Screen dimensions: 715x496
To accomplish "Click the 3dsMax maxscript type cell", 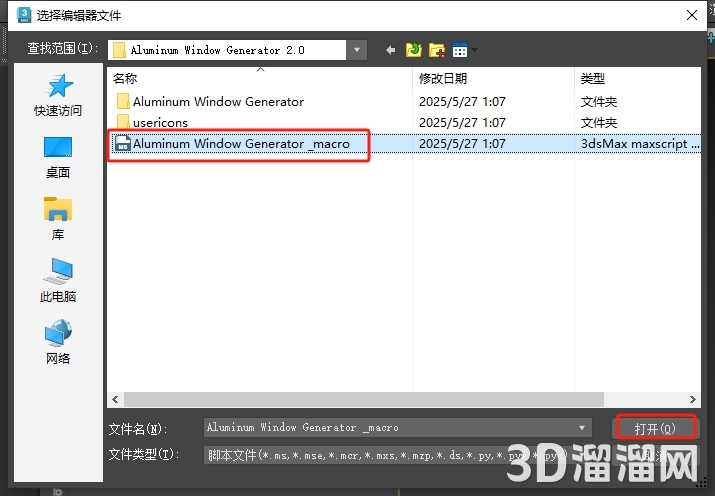I will pos(639,144).
